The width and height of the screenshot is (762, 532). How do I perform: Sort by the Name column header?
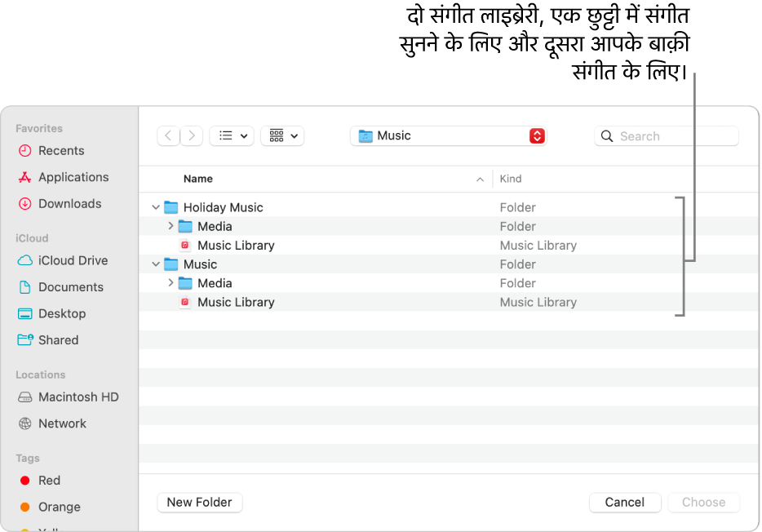(x=197, y=179)
